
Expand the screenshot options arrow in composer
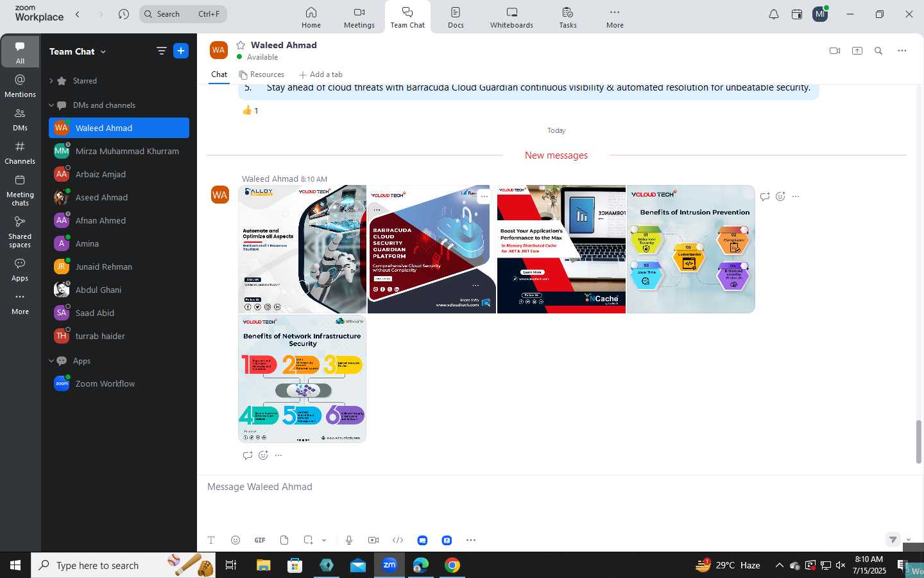[x=324, y=540]
